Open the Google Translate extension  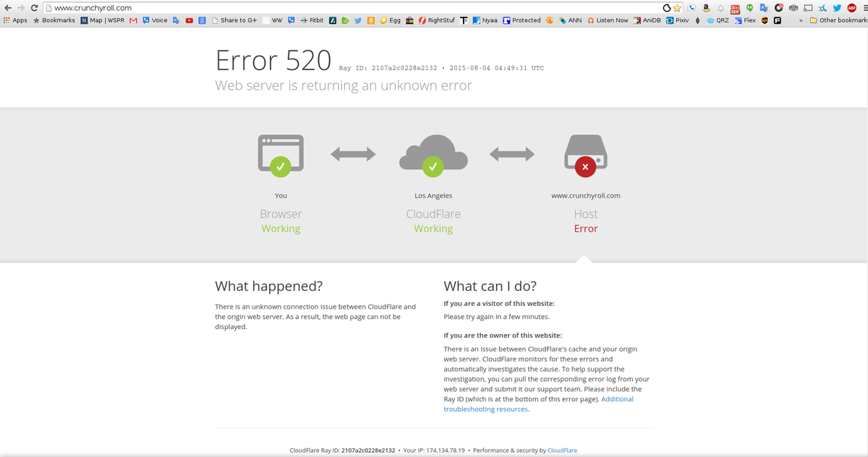click(764, 8)
